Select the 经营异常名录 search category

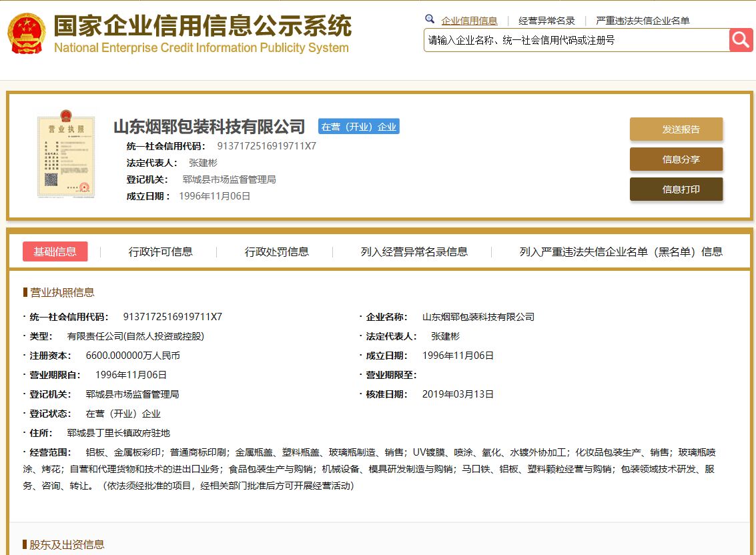click(x=546, y=21)
